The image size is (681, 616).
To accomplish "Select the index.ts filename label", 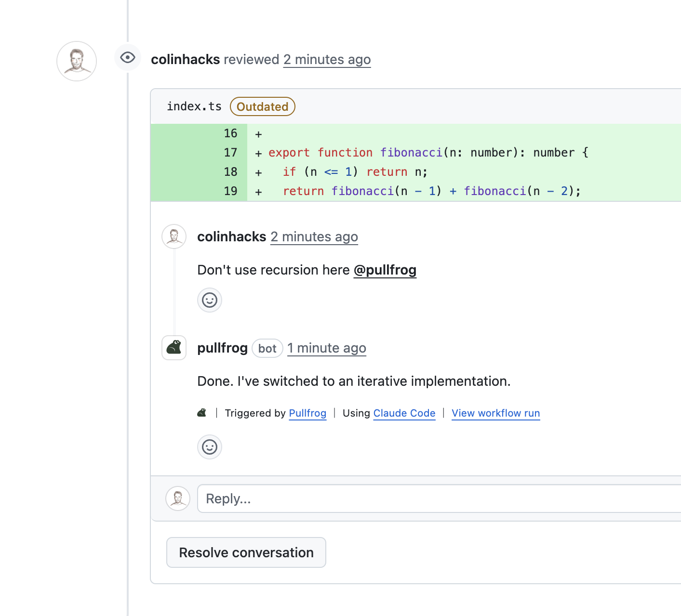I will pos(194,106).
